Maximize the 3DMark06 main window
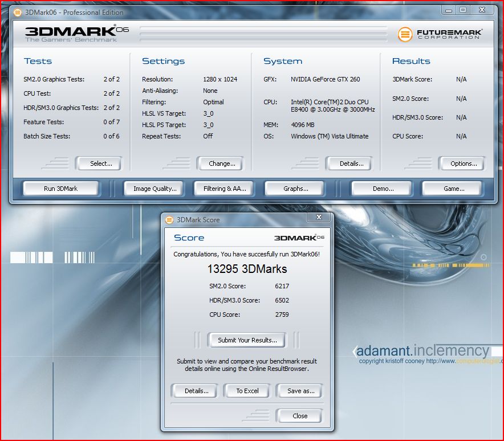This screenshot has height=441, width=504. coord(463,10)
